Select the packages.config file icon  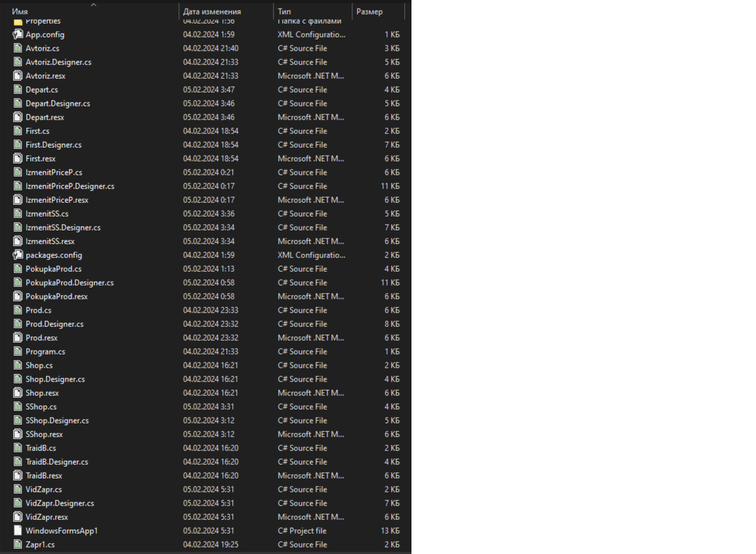[18, 255]
